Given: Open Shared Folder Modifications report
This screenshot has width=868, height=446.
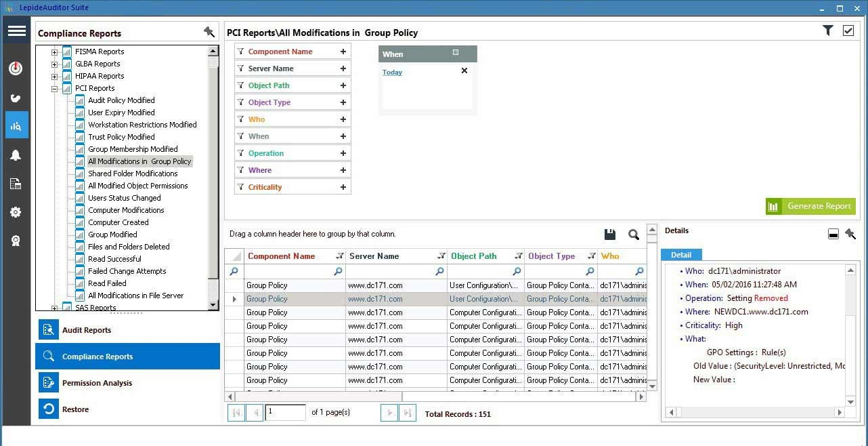Looking at the screenshot, I should [x=133, y=174].
